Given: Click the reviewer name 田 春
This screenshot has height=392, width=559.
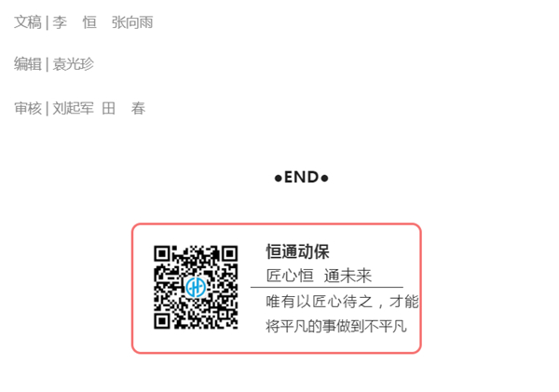Looking at the screenshot, I should pos(124,108).
